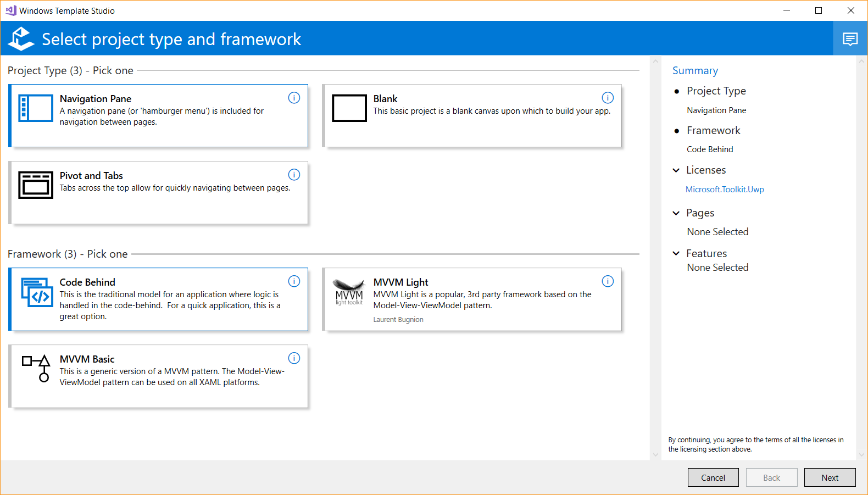Image resolution: width=868 pixels, height=495 pixels.
Task: Click main panel scrollbar down arrow
Action: (655, 454)
